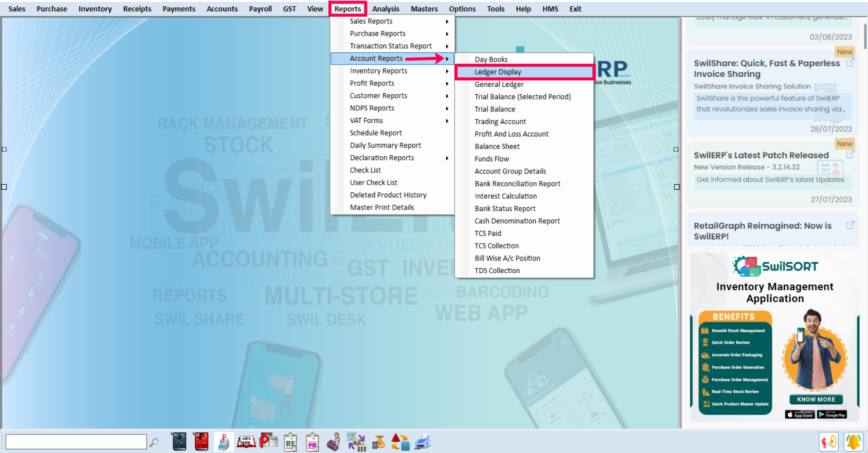Click the Sales Invoice icon with S in the bottom toolbar
Screen dimensions: 868x453
tap(179, 442)
